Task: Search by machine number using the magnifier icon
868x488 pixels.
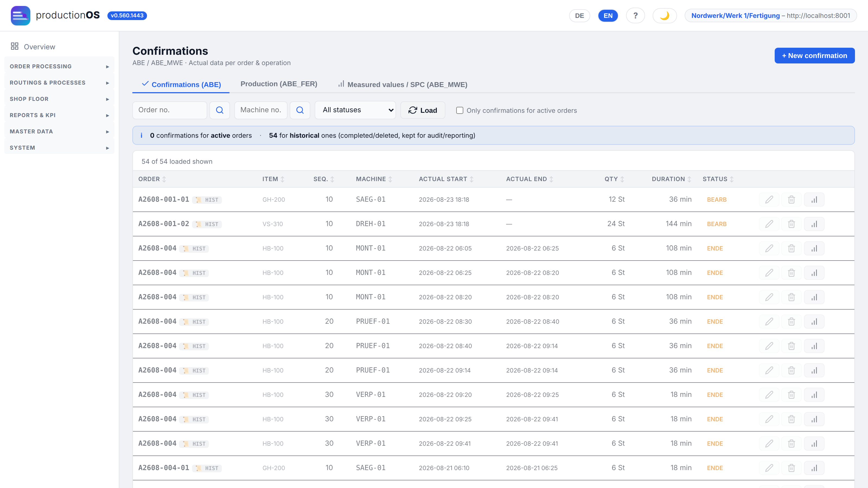Action: coord(300,110)
